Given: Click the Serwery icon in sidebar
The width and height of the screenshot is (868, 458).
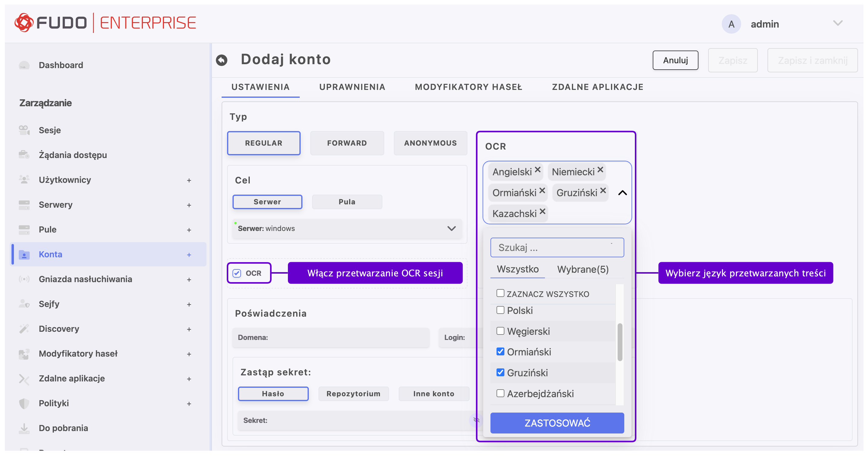Looking at the screenshot, I should [24, 205].
